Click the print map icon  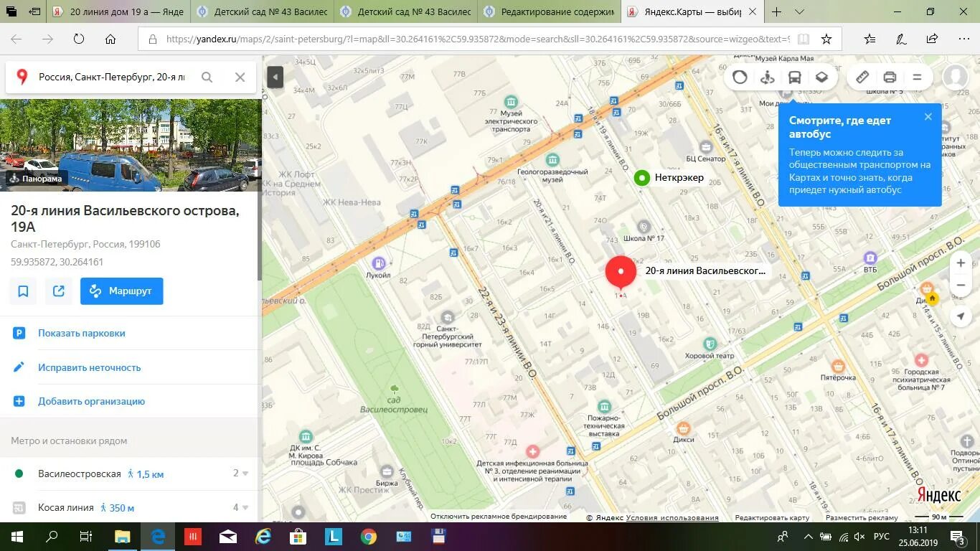(890, 77)
